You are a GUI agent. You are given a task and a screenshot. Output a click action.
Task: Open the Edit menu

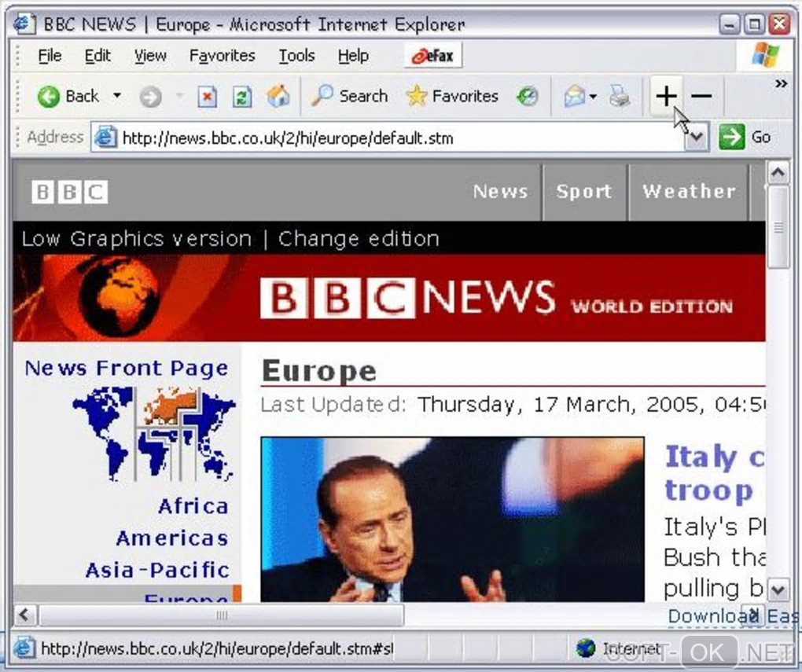[97, 55]
